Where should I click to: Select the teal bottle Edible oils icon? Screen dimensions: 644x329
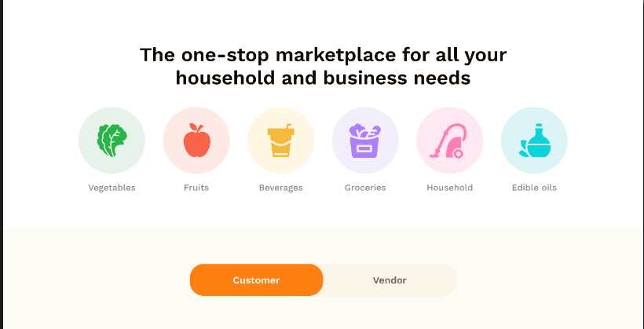pyautogui.click(x=534, y=141)
